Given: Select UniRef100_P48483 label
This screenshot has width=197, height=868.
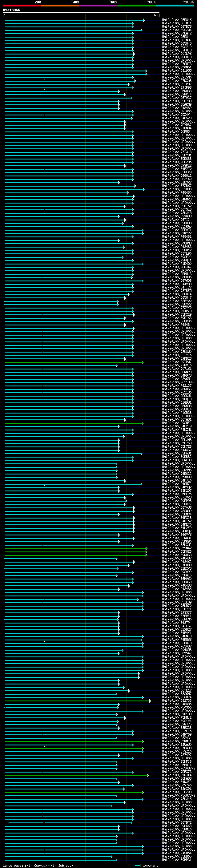Looking at the screenshot, I should tap(177, 247).
